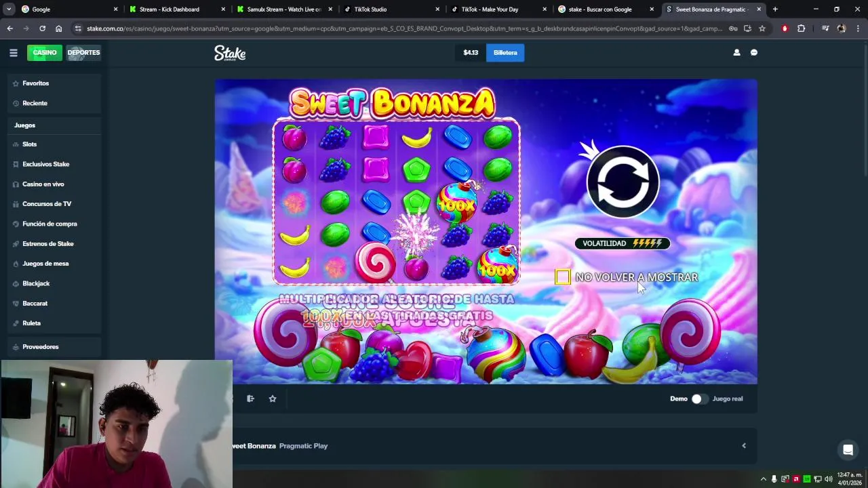
Task: Open the media control icon in toolbar
Action: pyautogui.click(x=825, y=28)
